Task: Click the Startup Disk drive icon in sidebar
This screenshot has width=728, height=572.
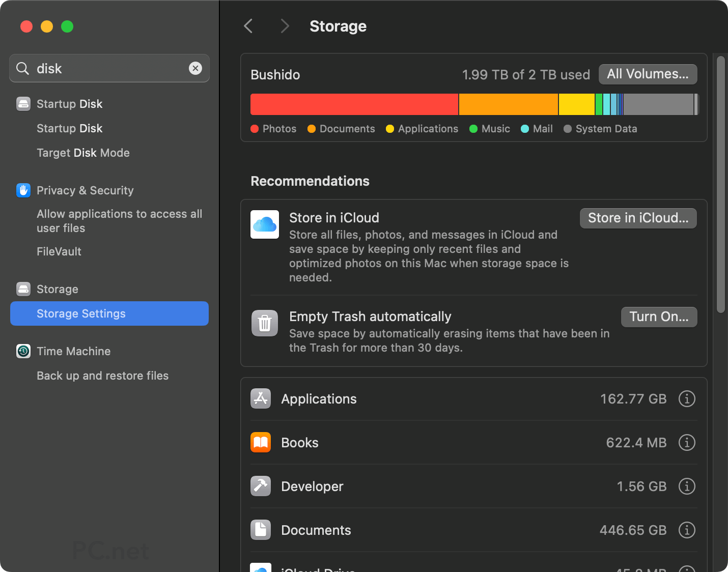Action: tap(23, 104)
